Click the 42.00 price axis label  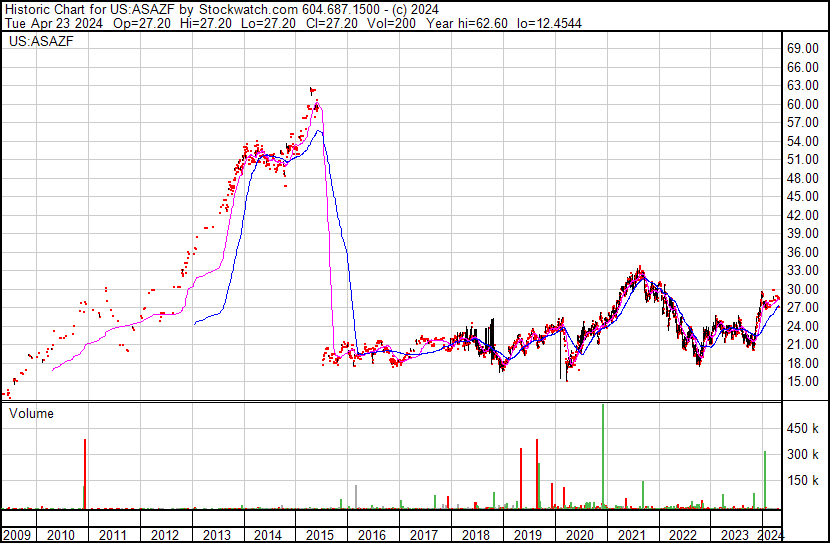point(803,215)
